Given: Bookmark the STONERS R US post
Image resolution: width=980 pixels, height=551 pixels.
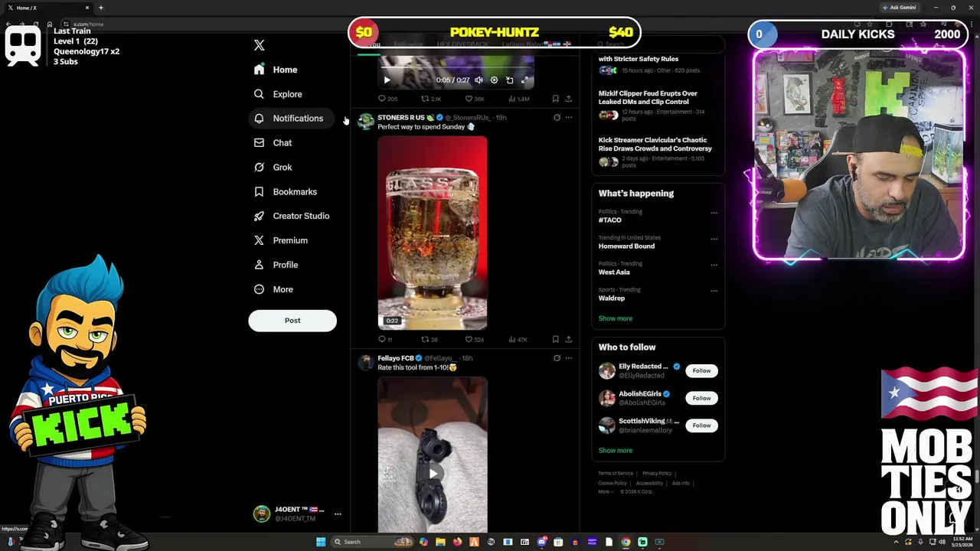Looking at the screenshot, I should pyautogui.click(x=556, y=339).
